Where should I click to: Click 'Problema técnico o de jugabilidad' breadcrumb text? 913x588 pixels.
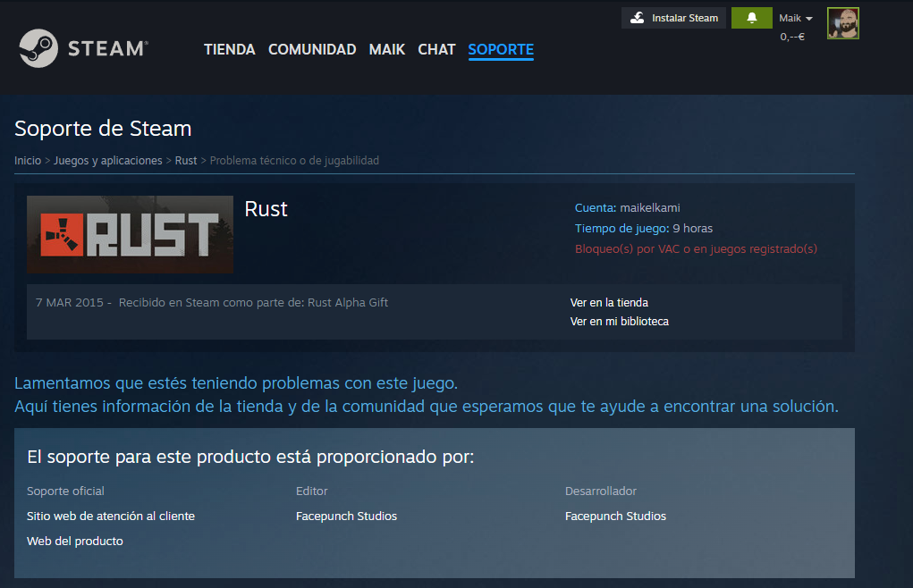click(294, 161)
